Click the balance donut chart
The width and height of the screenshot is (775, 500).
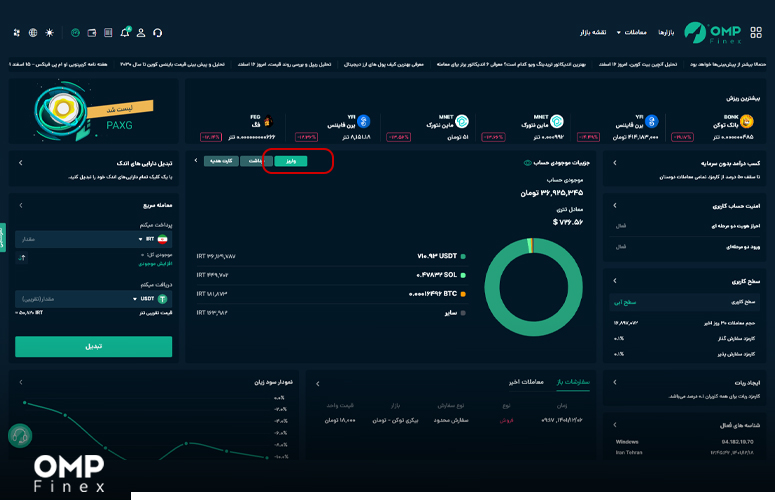coord(533,287)
